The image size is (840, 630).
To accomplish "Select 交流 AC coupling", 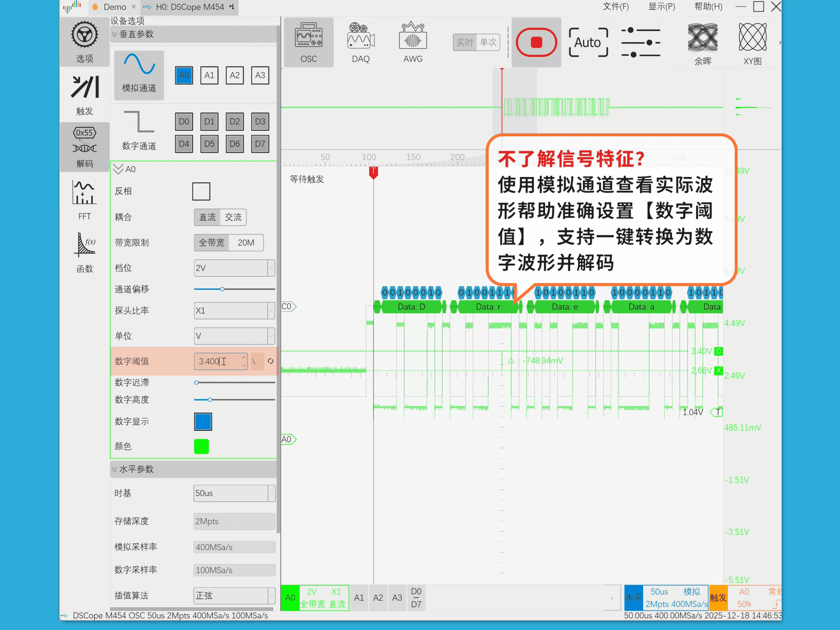I will [x=233, y=217].
